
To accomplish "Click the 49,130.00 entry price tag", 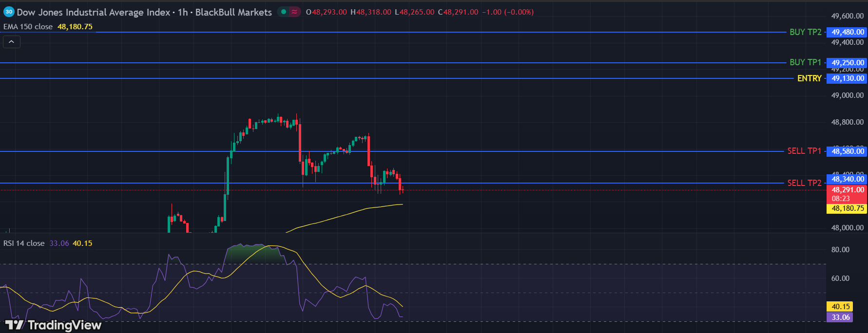I will [847, 78].
